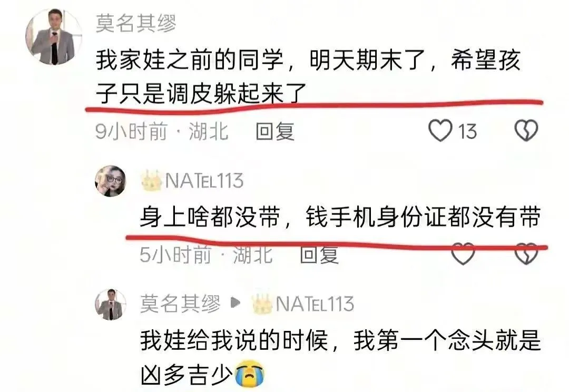This screenshot has height=392, width=569.
Task: Like NATEL113's reply with heart icon
Action: [463, 253]
